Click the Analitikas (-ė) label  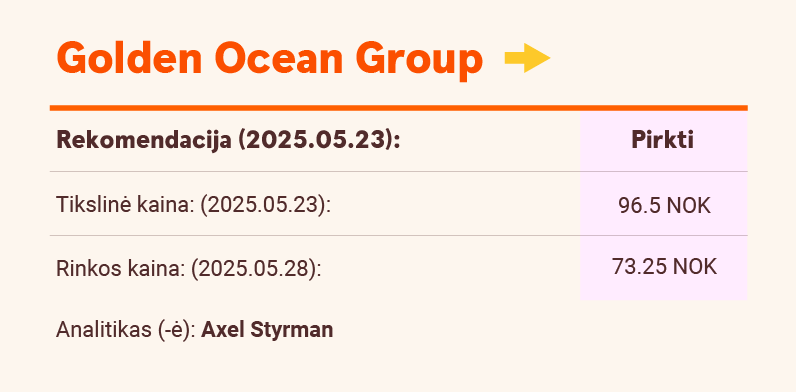[126, 330]
